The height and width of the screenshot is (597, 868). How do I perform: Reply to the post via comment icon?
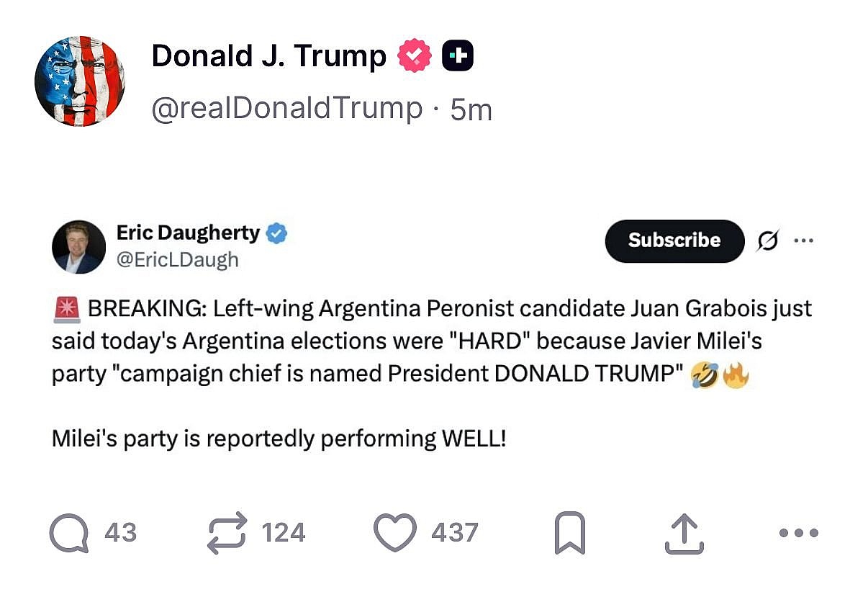tap(69, 534)
